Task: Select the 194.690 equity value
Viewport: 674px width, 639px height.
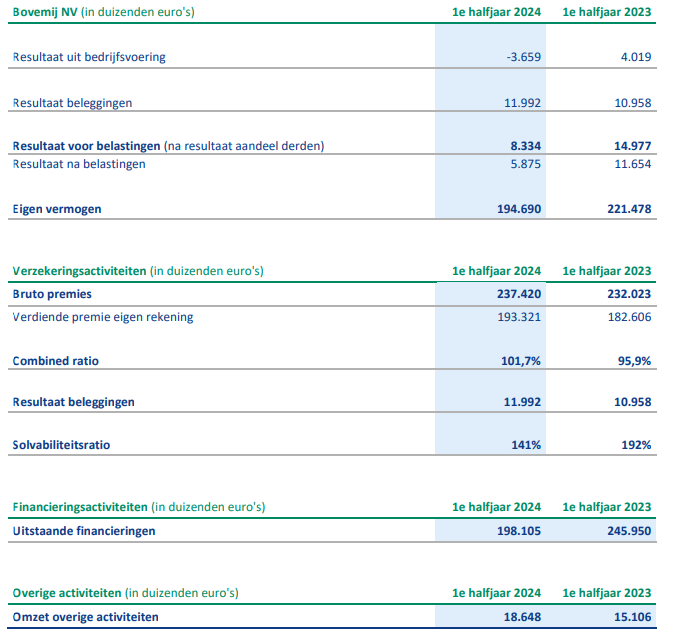Action: tap(520, 209)
